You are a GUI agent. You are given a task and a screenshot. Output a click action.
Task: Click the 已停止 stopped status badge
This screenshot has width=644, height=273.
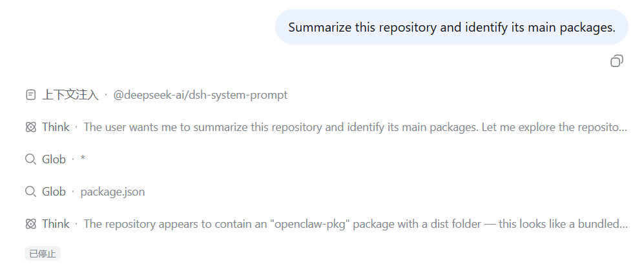coord(43,254)
